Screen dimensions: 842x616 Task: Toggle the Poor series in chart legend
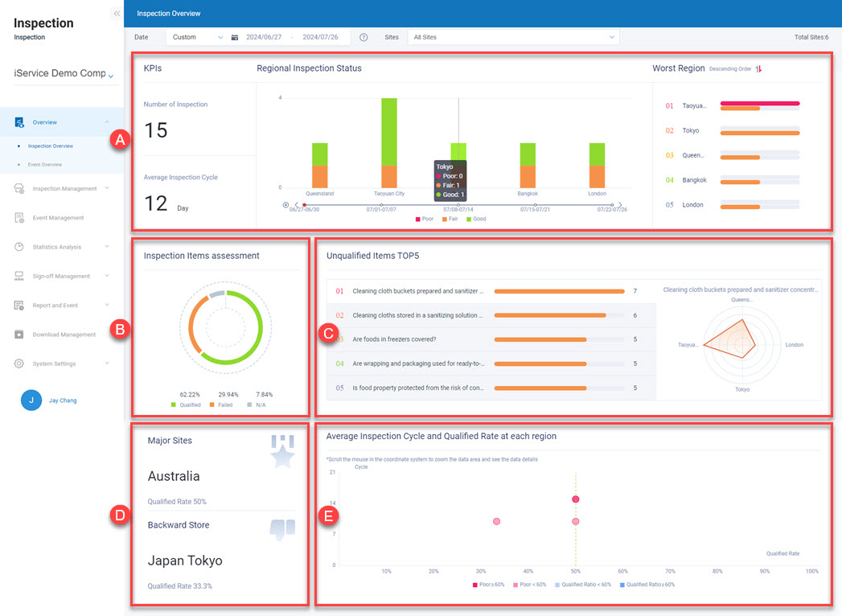pos(424,219)
